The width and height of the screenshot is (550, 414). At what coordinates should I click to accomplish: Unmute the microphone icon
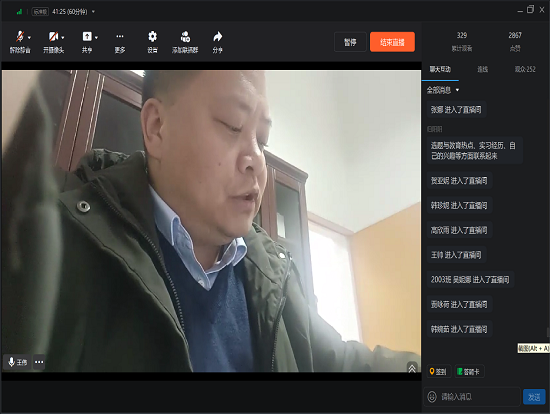[x=20, y=36]
